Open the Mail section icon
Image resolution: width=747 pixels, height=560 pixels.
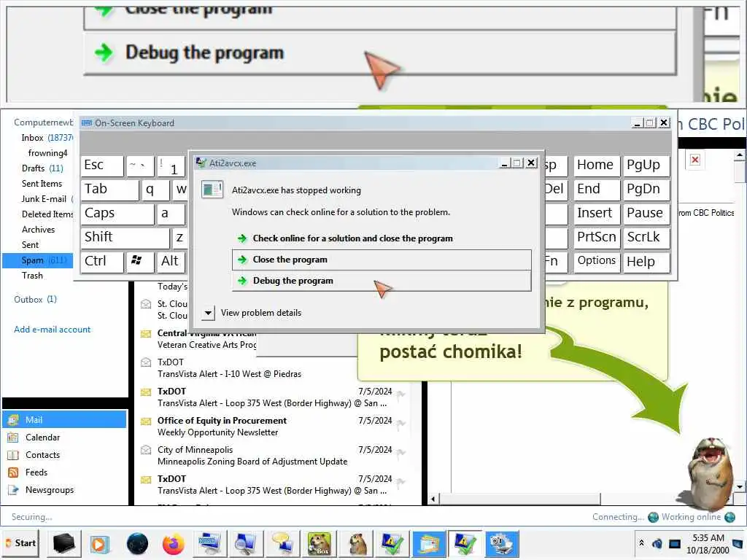[13, 419]
